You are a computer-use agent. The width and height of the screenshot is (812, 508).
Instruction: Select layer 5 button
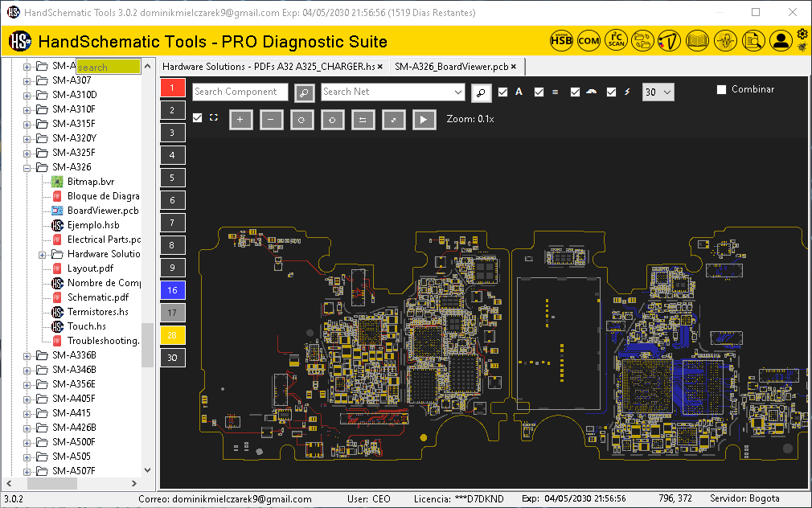click(x=172, y=178)
